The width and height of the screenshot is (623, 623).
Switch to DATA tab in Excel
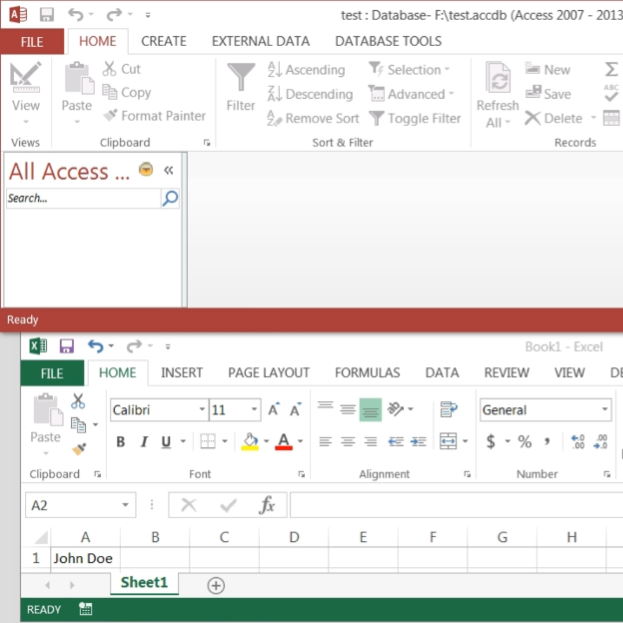pyautogui.click(x=442, y=373)
